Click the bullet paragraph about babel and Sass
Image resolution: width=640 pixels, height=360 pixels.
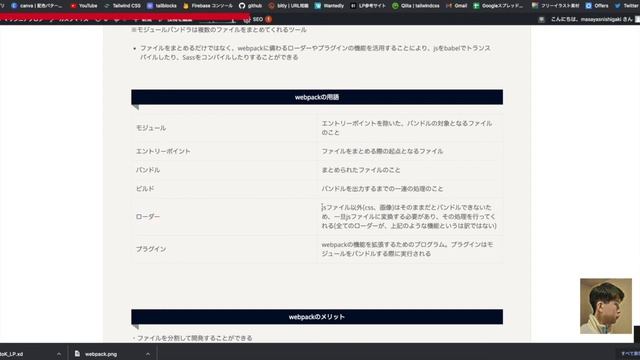[315, 52]
